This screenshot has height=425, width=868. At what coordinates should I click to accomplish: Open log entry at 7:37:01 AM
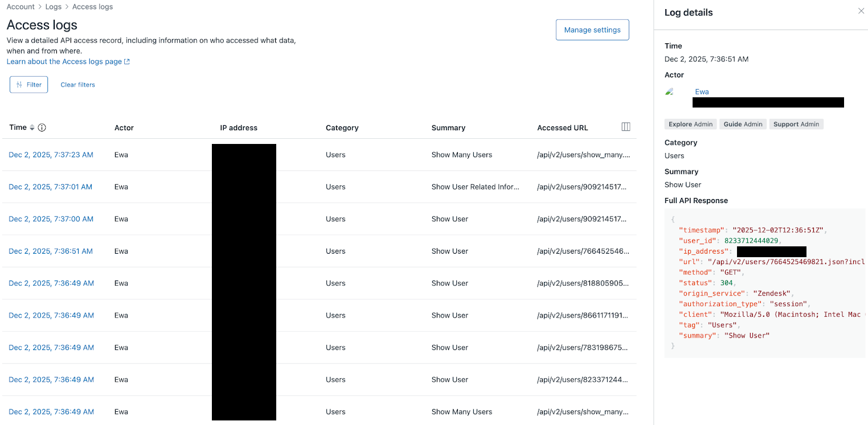pyautogui.click(x=50, y=187)
